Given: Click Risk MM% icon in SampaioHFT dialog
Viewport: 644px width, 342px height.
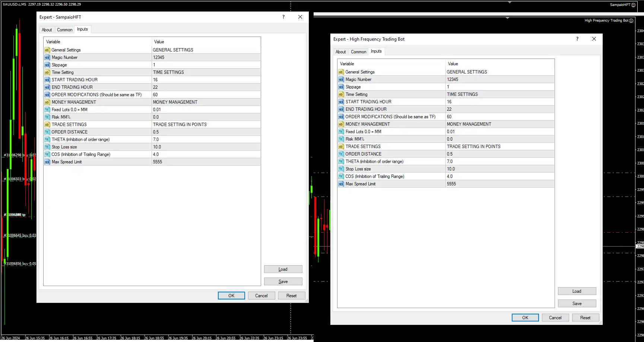Looking at the screenshot, I should 47,117.
